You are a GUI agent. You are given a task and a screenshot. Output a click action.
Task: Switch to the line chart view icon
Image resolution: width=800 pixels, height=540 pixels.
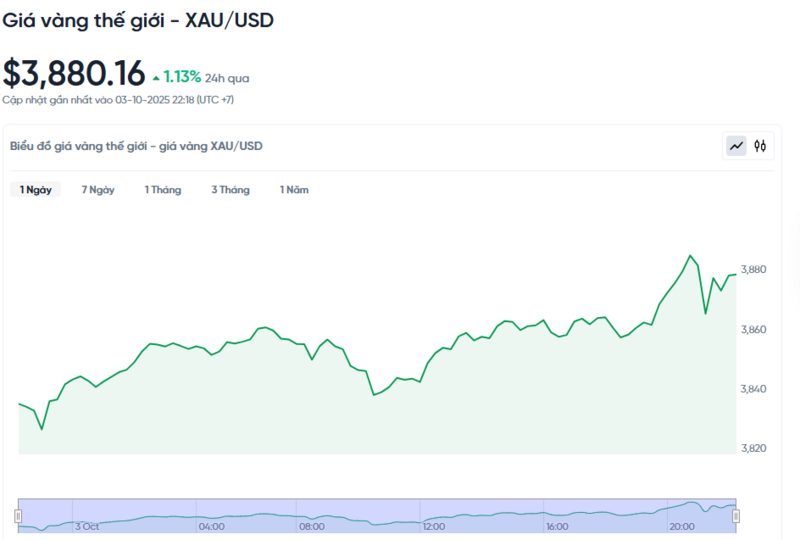pos(736,146)
